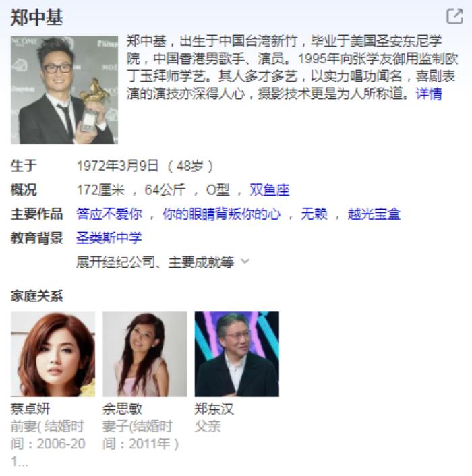Click the 双鱼座 zodiac link
472x476 pixels.
point(270,190)
